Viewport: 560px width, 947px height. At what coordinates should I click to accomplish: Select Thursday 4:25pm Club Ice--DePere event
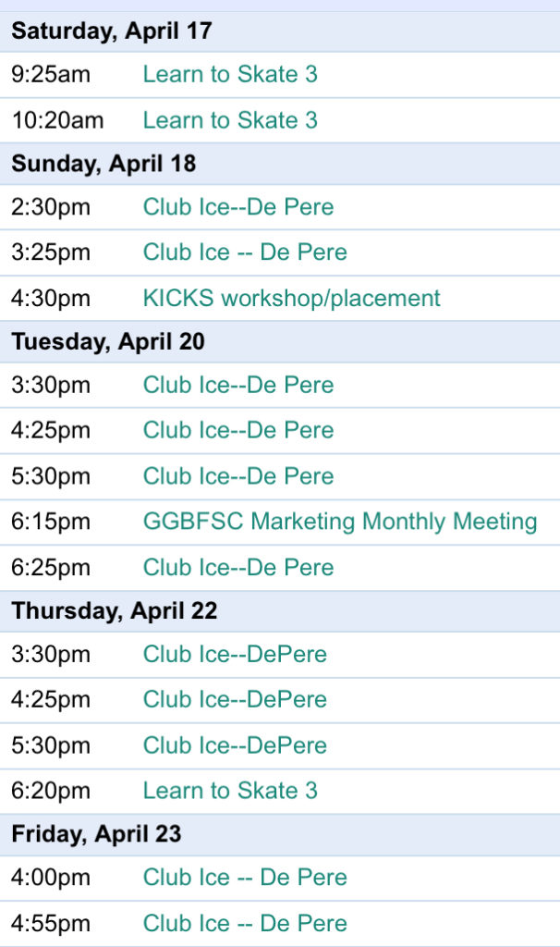coord(235,699)
